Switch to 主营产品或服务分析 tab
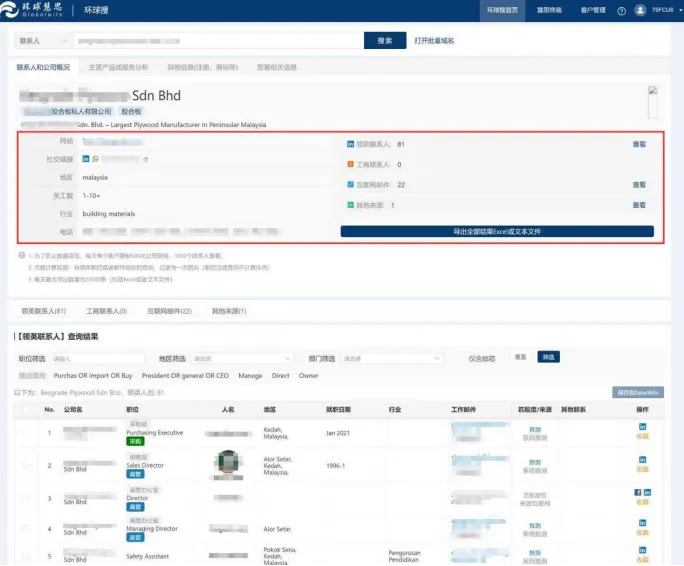This screenshot has height=566, width=684. point(118,67)
